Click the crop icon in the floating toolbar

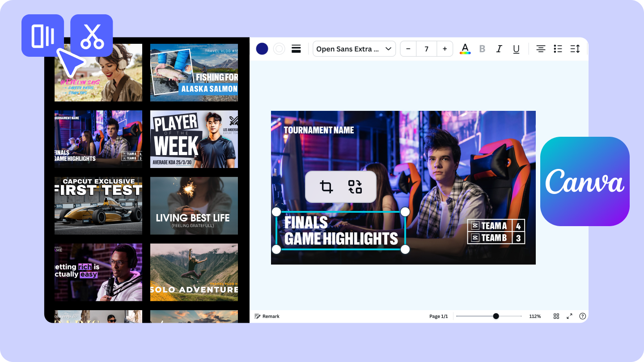pyautogui.click(x=326, y=187)
